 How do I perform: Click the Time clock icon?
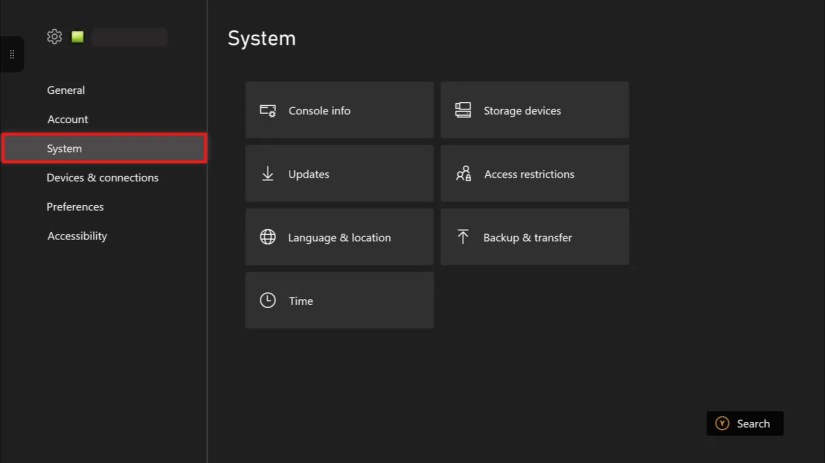268,300
